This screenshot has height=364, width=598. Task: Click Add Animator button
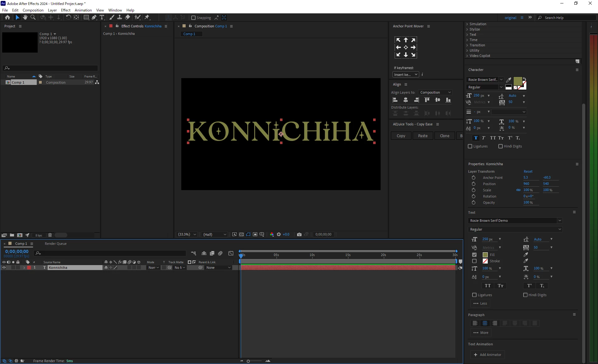coord(487,355)
